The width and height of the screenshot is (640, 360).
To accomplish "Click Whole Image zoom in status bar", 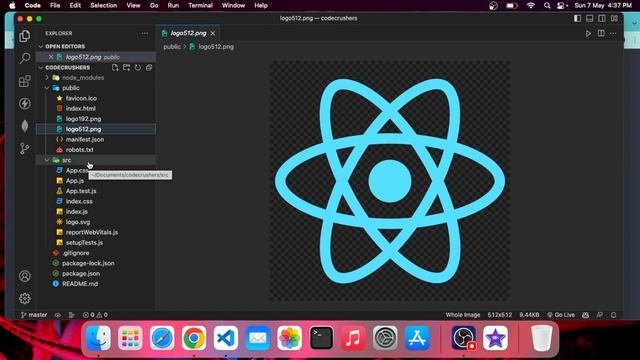I will (x=462, y=315).
